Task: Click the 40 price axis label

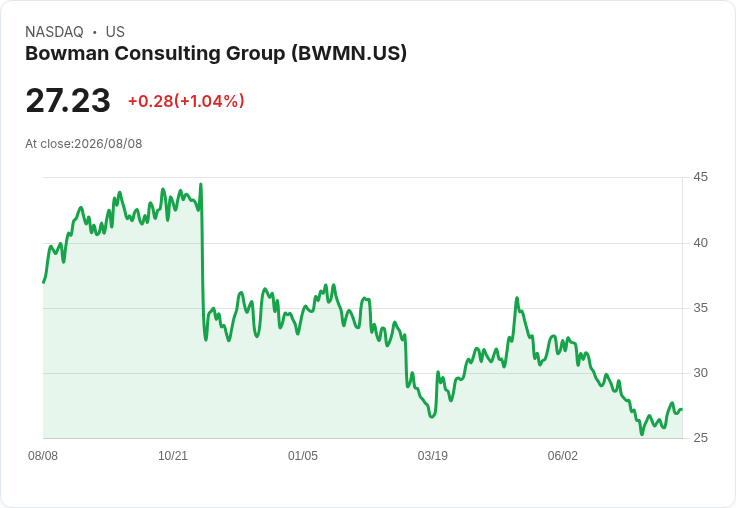Action: (x=700, y=243)
